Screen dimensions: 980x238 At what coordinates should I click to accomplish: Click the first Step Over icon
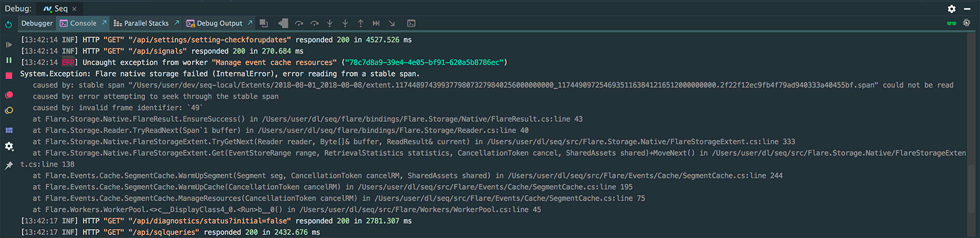tap(299, 23)
